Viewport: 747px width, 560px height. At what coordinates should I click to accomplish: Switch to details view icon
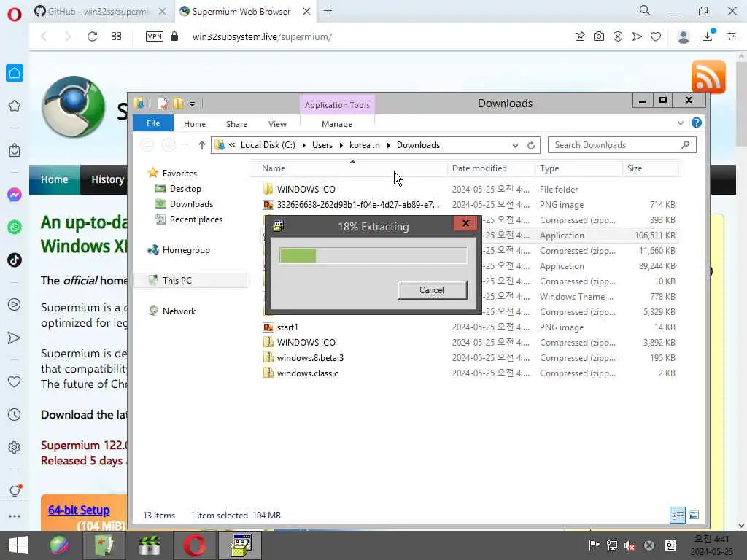click(x=678, y=515)
